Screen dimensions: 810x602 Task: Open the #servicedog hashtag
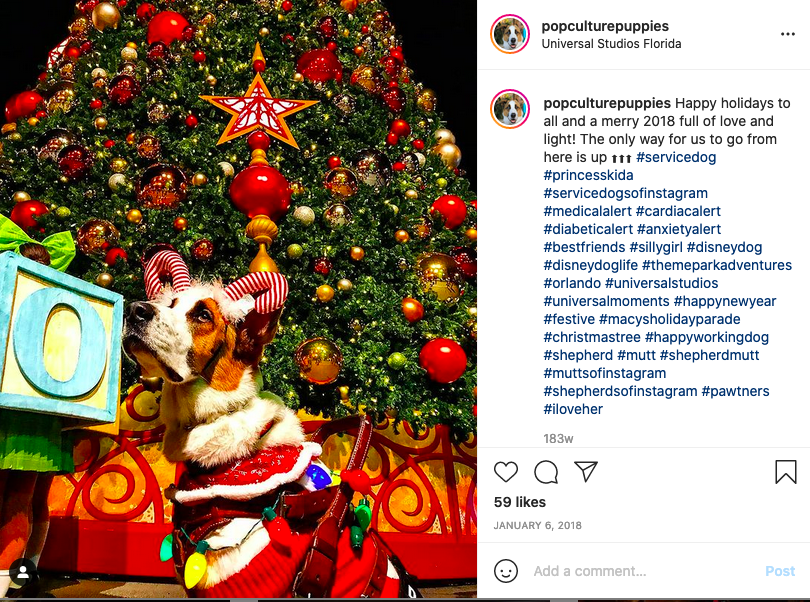(x=676, y=157)
